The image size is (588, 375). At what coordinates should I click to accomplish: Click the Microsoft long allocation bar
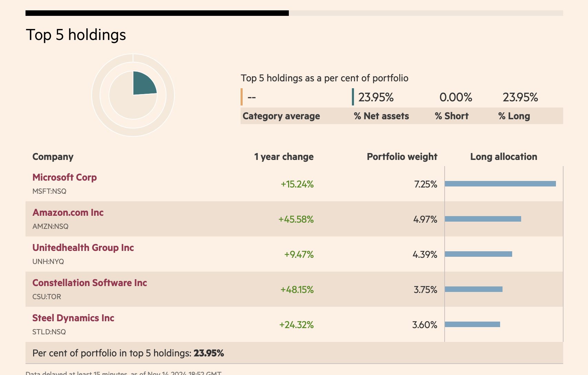(500, 184)
